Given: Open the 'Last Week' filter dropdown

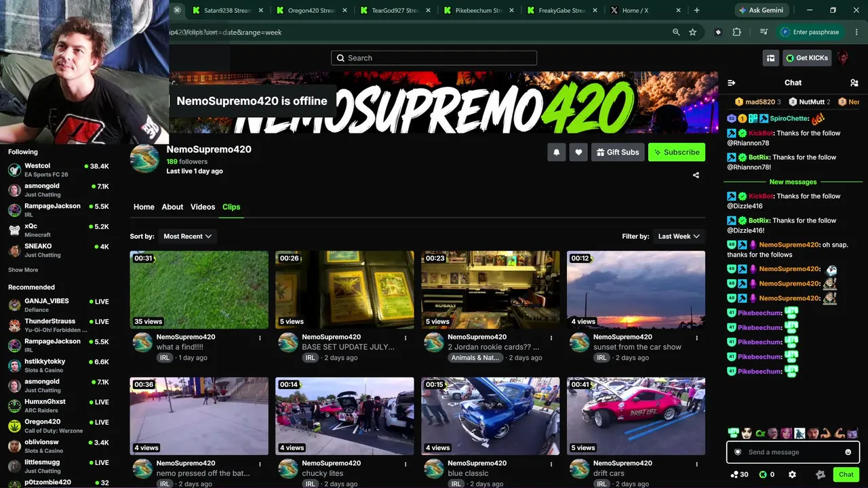Looking at the screenshot, I should click(679, 237).
